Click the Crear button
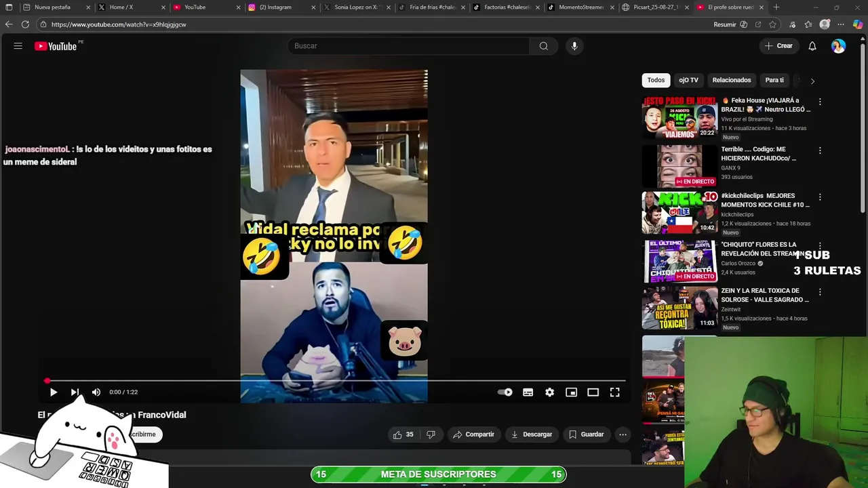 [778, 46]
